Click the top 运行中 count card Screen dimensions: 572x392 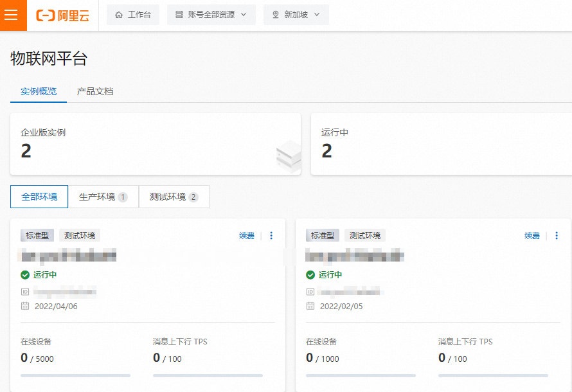pos(442,144)
